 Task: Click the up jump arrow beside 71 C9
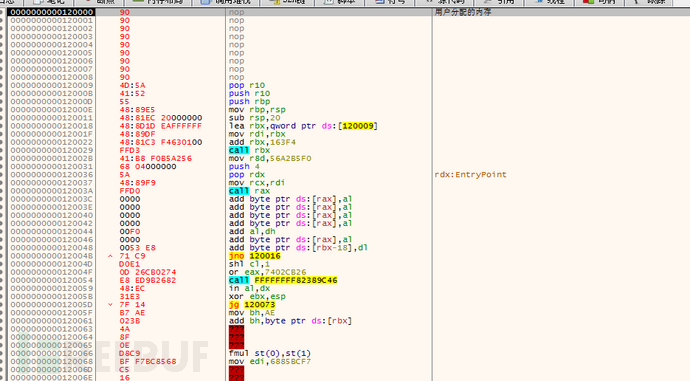[110, 256]
